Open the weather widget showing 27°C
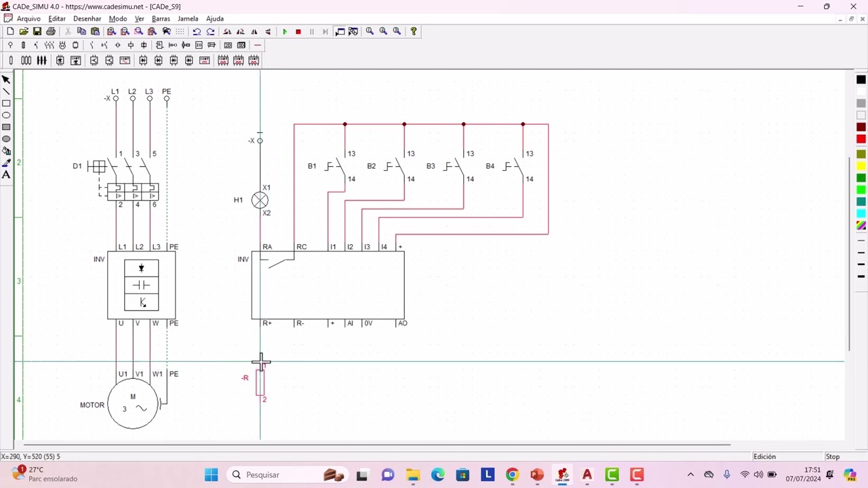 [x=45, y=474]
